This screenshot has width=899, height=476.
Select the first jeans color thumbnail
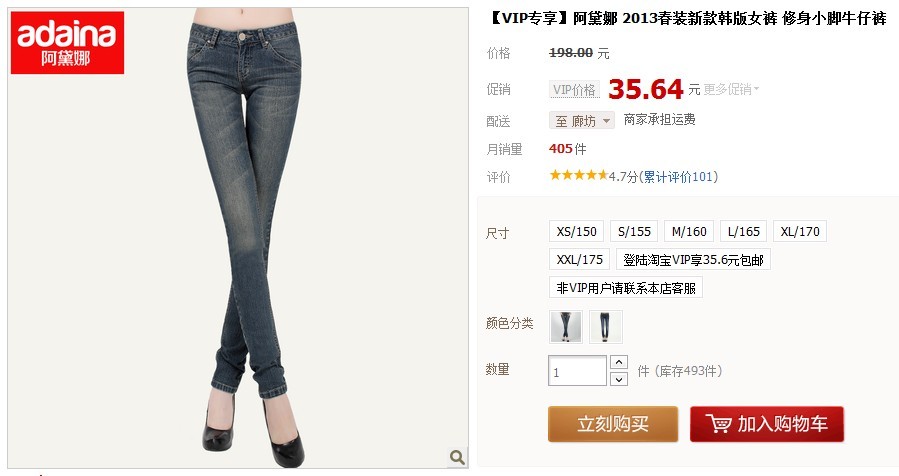[566, 326]
